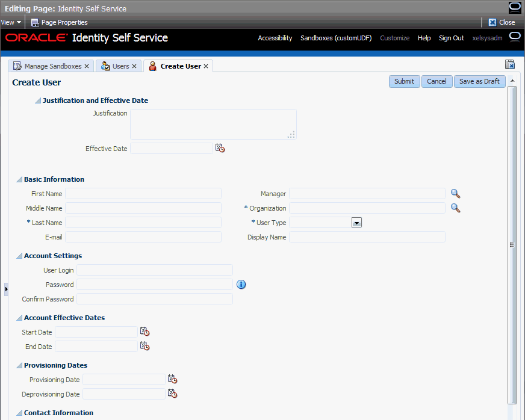Expand the left side panel arrow
This screenshot has height=420, width=525.
(x=6, y=289)
